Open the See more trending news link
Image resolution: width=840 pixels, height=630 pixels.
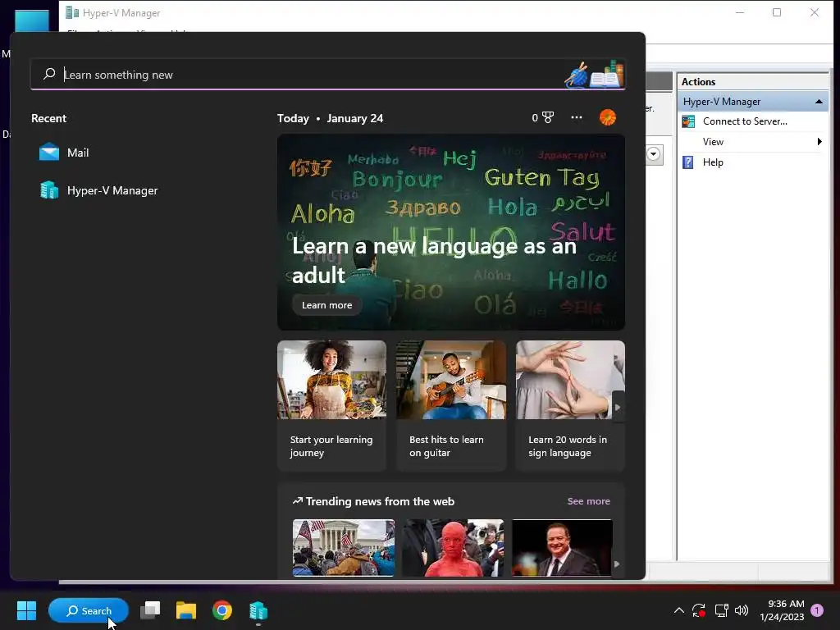588,501
